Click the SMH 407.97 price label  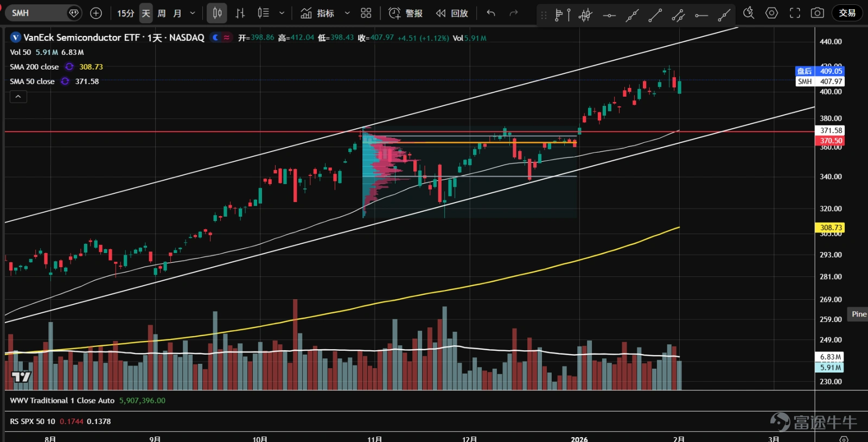pos(820,81)
